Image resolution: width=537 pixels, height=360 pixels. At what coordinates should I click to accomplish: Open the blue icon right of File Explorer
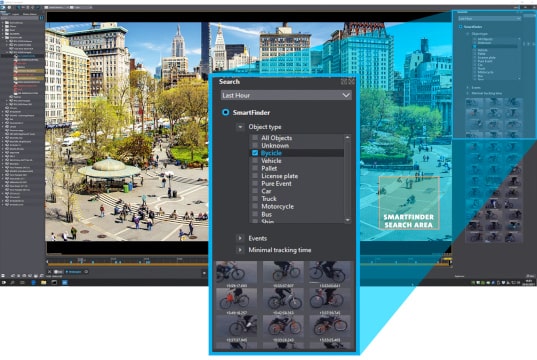[x=64, y=283]
